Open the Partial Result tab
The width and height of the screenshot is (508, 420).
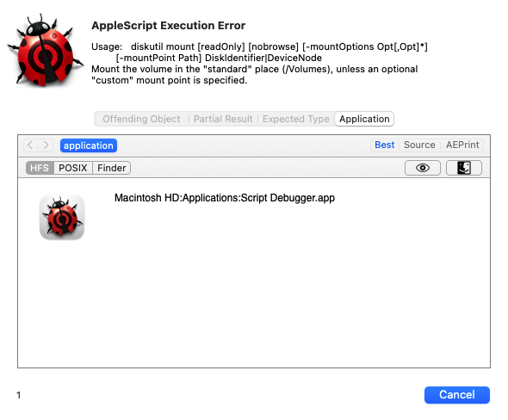pos(223,119)
